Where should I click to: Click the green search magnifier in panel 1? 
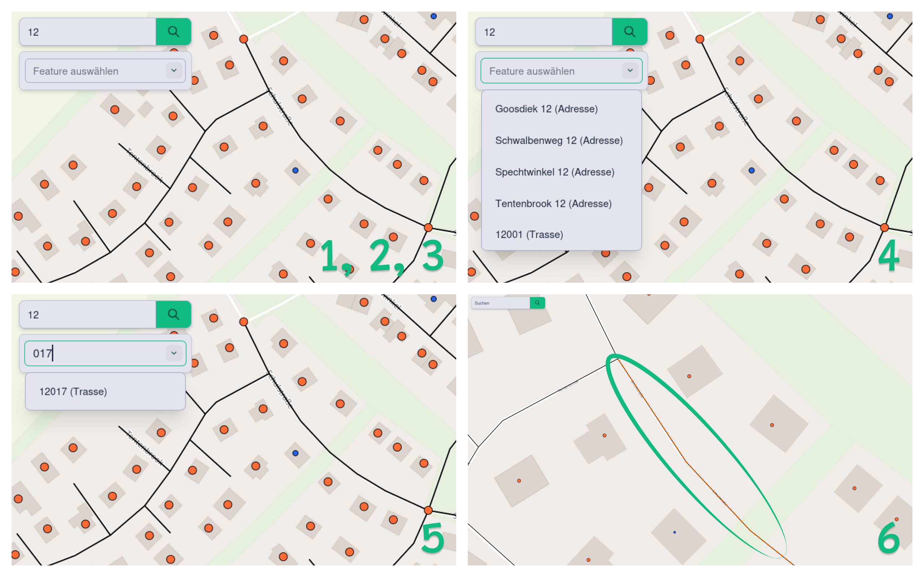(x=174, y=32)
